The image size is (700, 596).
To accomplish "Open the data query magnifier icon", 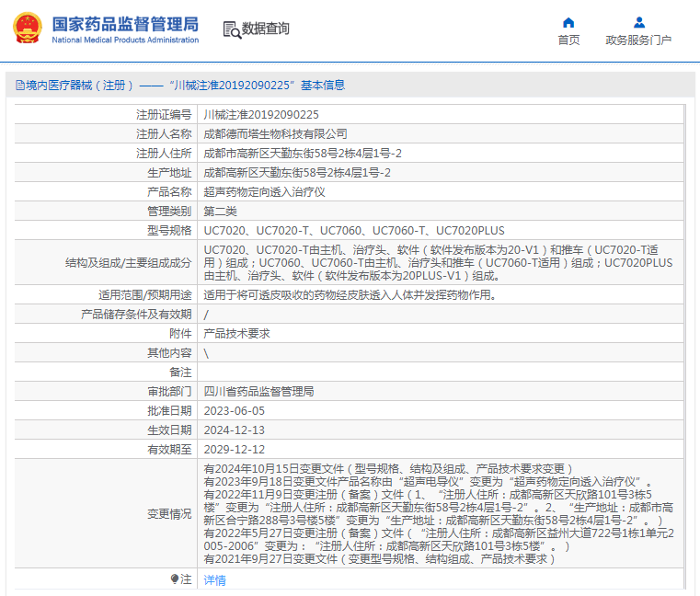I will [232, 30].
